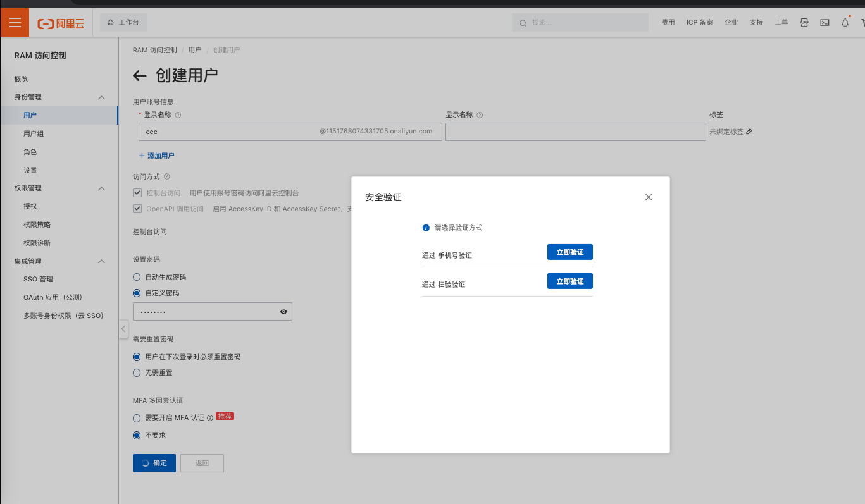Launch Cloud Shell terminal icon
The width and height of the screenshot is (865, 504).
pyautogui.click(x=825, y=23)
